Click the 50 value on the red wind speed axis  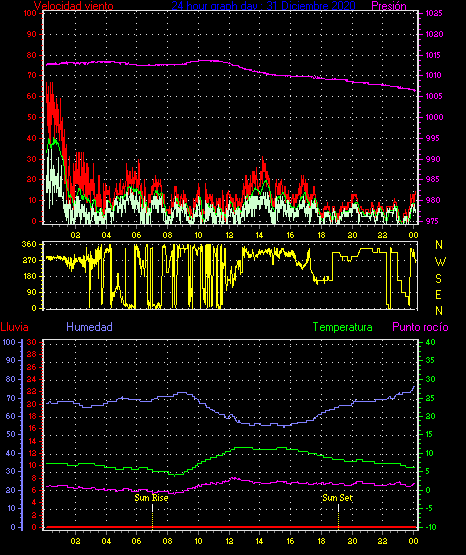point(31,117)
